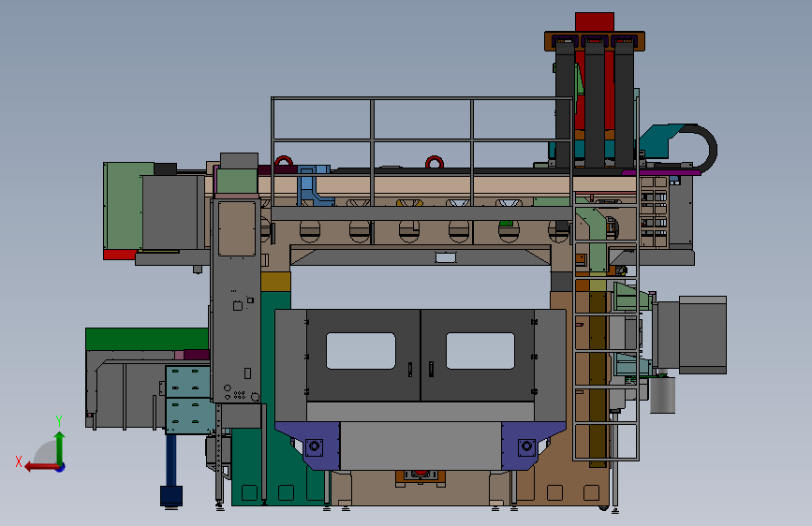The width and height of the screenshot is (812, 526).
Task: Select the left red lifting eye ring
Action: pos(284,160)
